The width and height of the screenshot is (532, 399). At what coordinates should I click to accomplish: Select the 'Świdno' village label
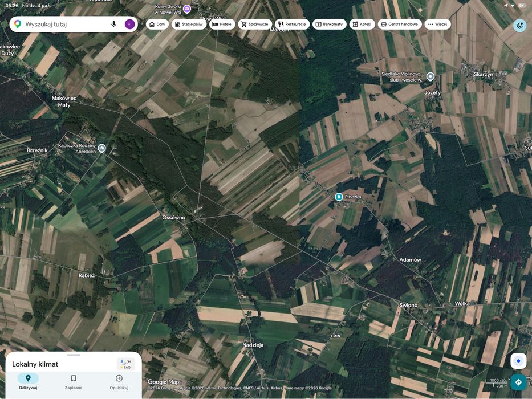click(408, 305)
